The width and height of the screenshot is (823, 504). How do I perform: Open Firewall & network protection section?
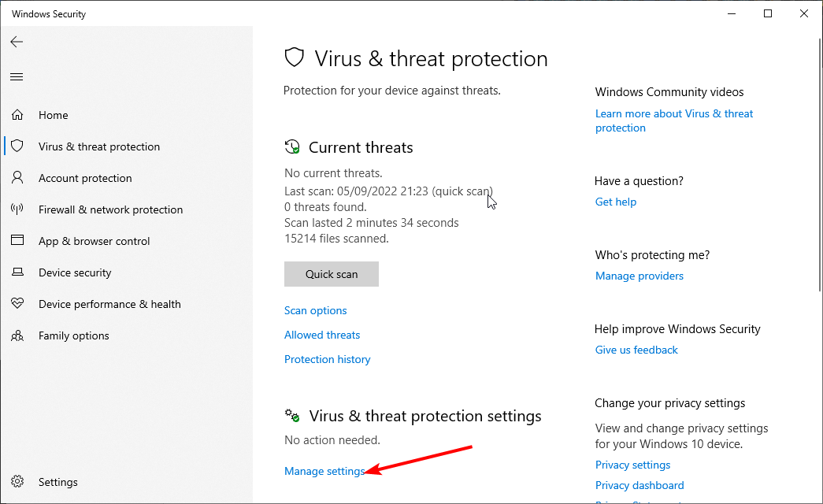110,209
